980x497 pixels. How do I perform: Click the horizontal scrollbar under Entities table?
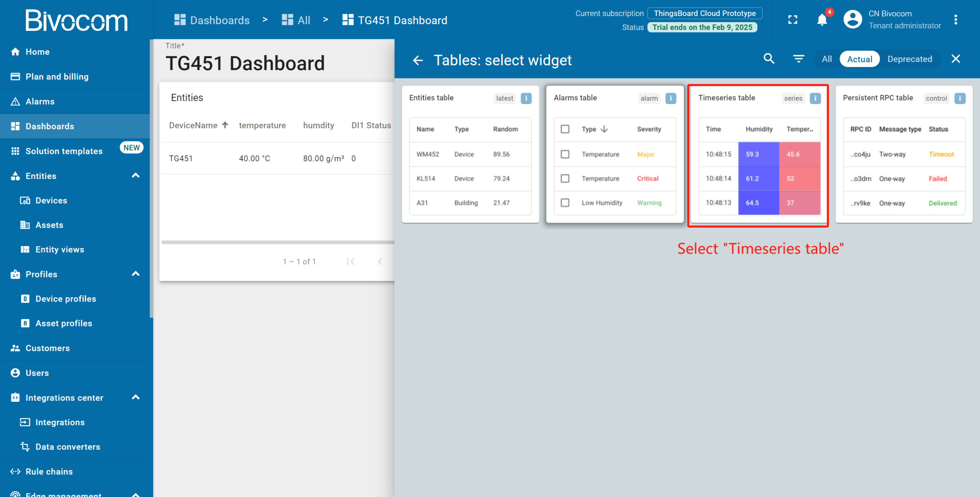(x=278, y=242)
